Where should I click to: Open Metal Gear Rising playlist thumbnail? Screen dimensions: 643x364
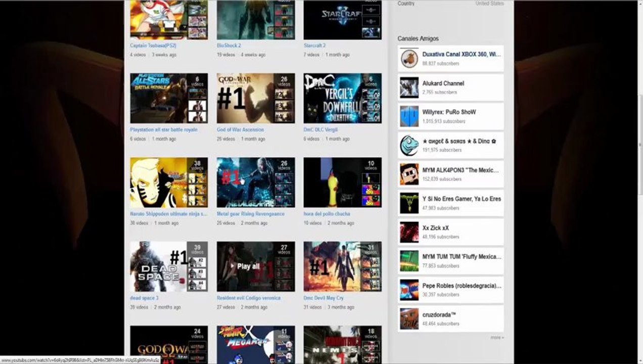(x=256, y=182)
